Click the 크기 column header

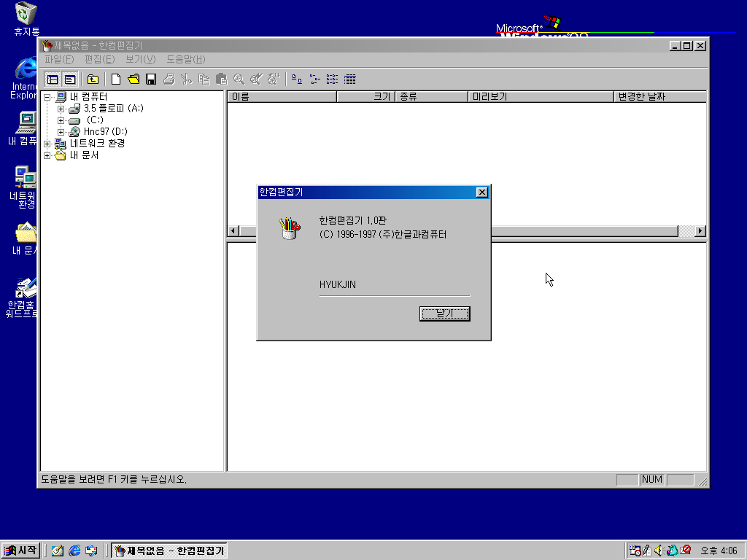click(366, 97)
